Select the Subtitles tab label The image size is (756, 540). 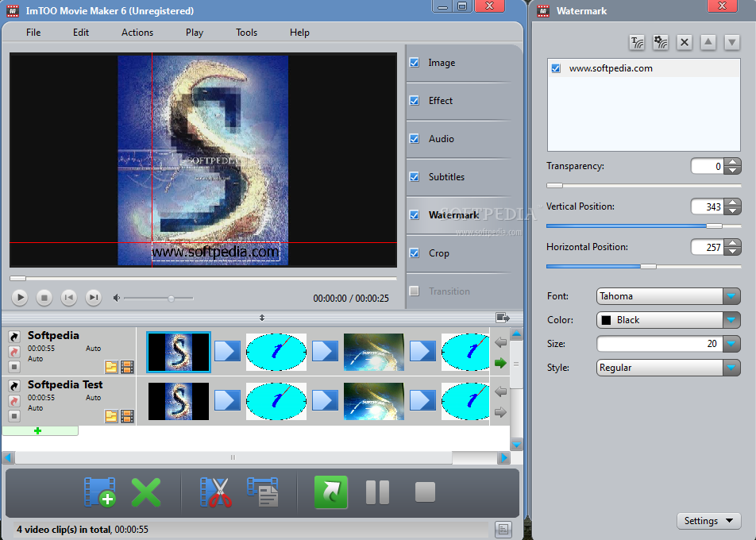pyautogui.click(x=446, y=176)
